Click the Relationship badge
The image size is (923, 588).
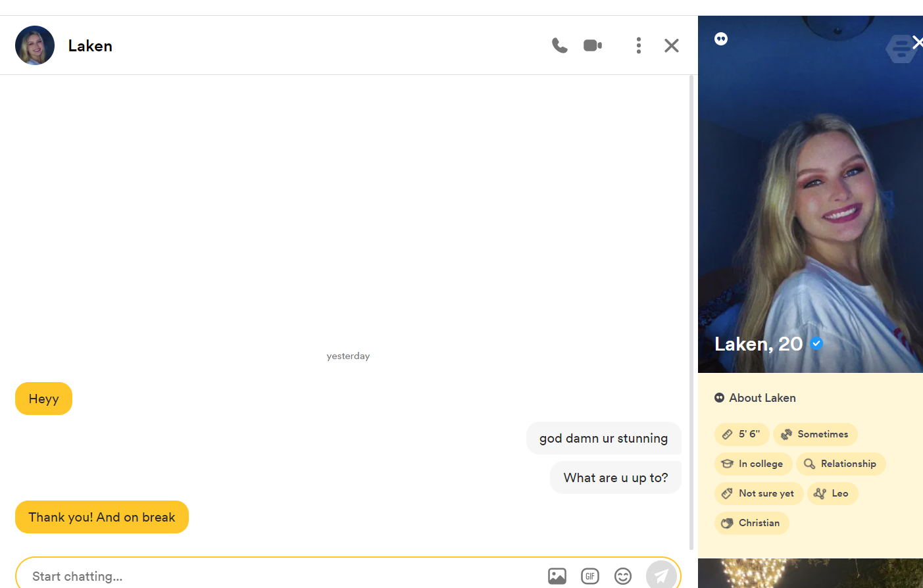tap(841, 464)
